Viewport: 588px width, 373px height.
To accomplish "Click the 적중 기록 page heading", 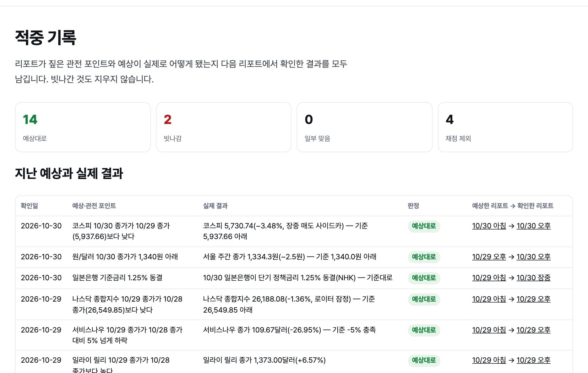I will (45, 37).
